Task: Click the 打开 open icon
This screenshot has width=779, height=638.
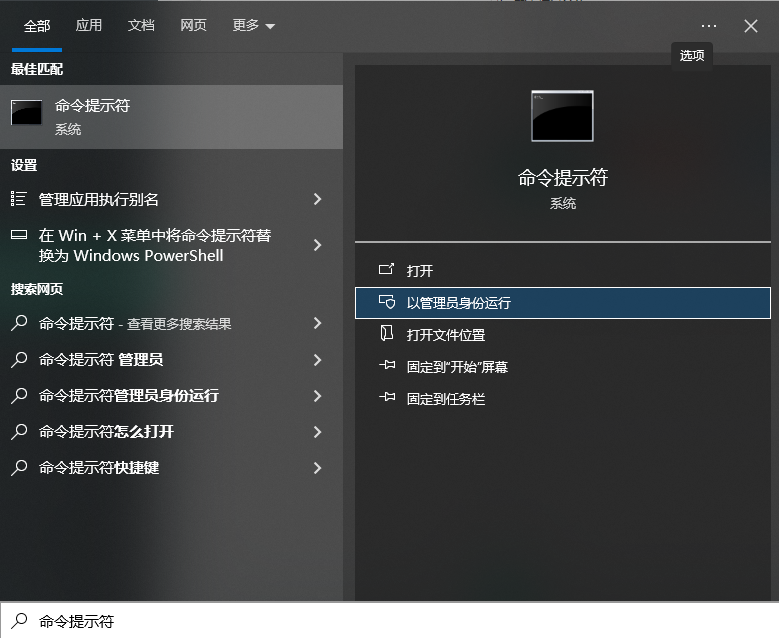Action: coord(387,271)
